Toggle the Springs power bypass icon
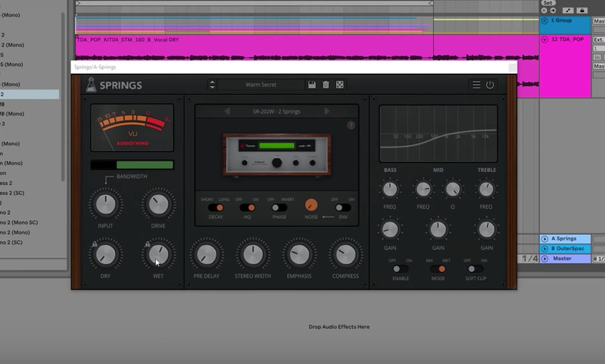Image resolution: width=605 pixels, height=364 pixels. coord(489,85)
